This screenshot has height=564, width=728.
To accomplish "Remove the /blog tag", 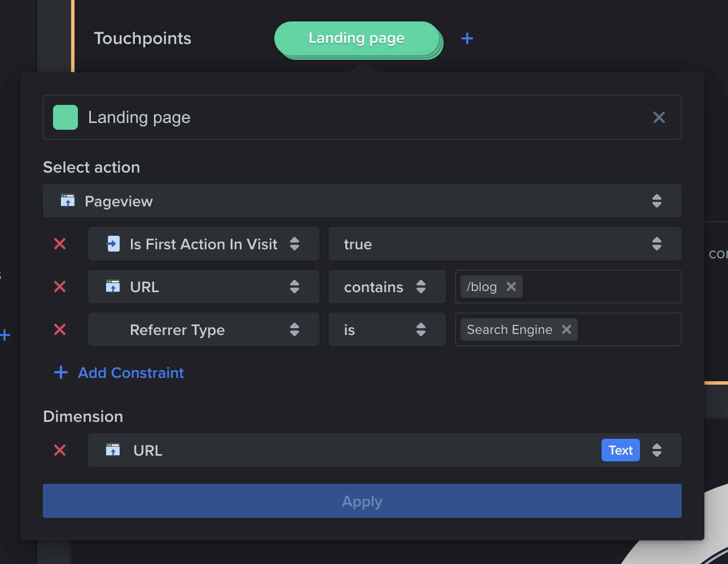I will pos(511,287).
